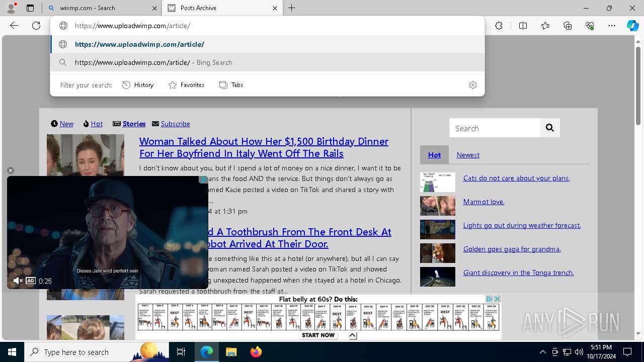This screenshot has width=644, height=362.
Task: Add a new tab with plus button
Action: click(292, 8)
